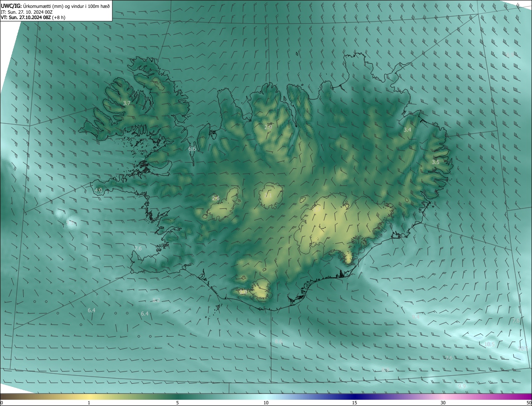
Task: Click the 30 tick on the color scale
Action: point(443,403)
